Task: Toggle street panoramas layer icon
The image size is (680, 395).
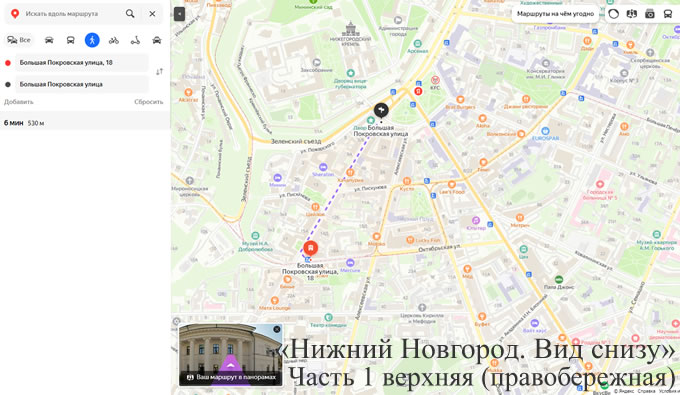Action: [650, 14]
